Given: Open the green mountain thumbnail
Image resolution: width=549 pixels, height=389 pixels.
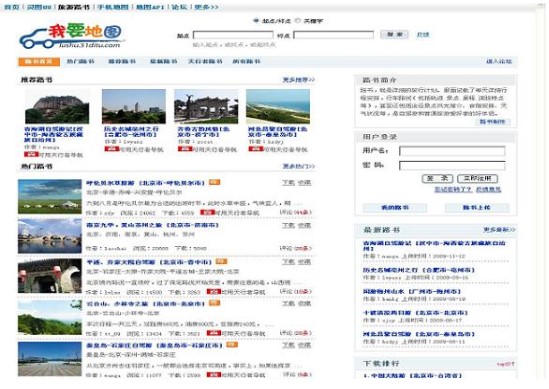Looking at the screenshot, I should coord(50,317).
